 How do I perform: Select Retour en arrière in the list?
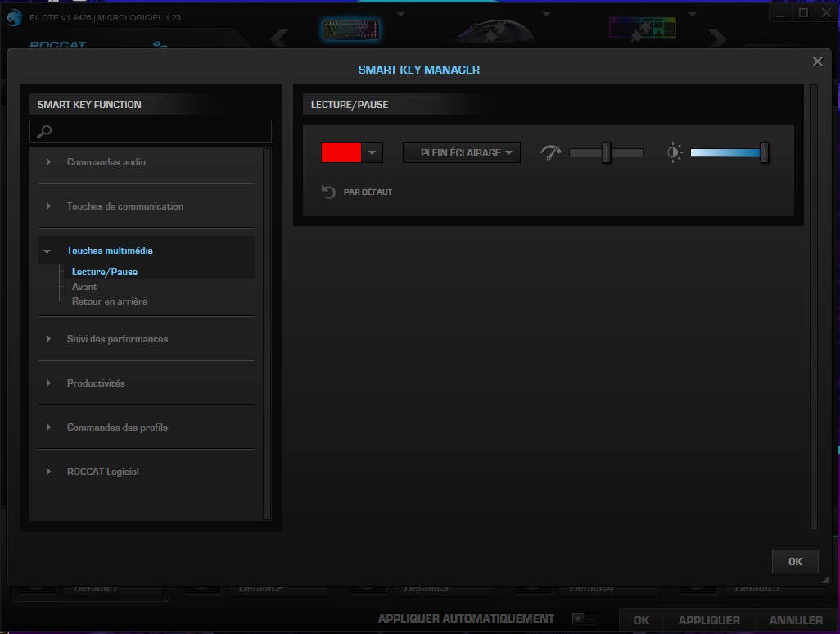(110, 301)
